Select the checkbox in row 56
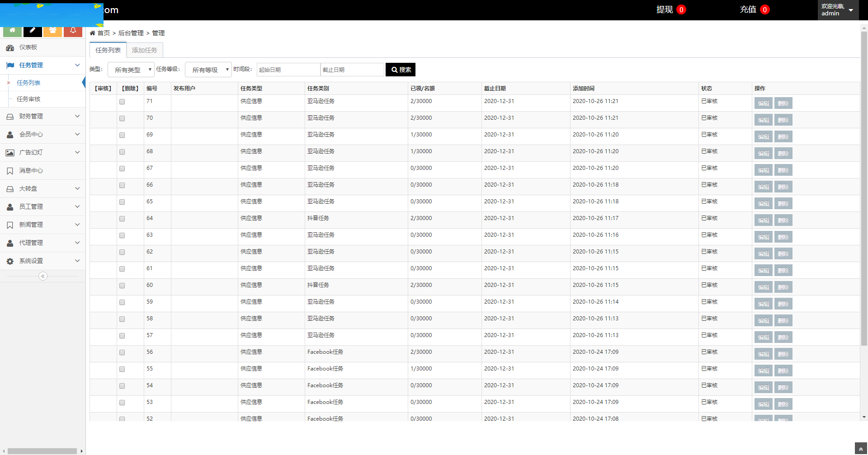868x455 pixels. click(x=122, y=352)
